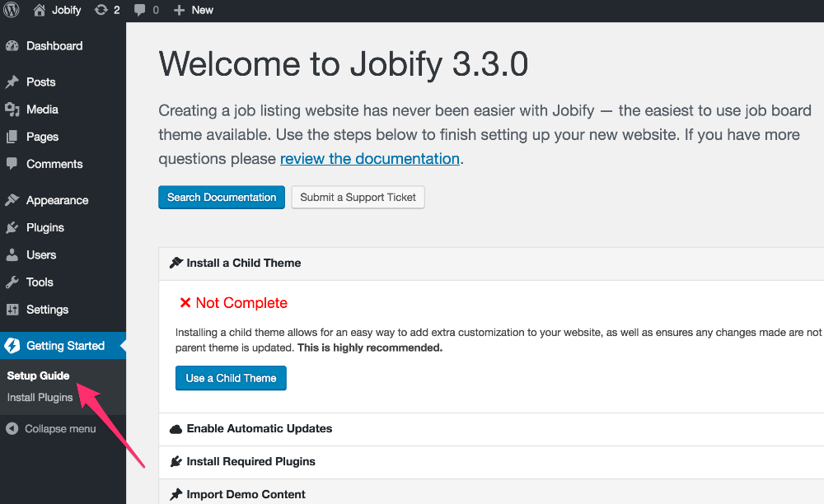
Task: Click the plug icon by Install Required Plugins
Action: pyautogui.click(x=176, y=461)
